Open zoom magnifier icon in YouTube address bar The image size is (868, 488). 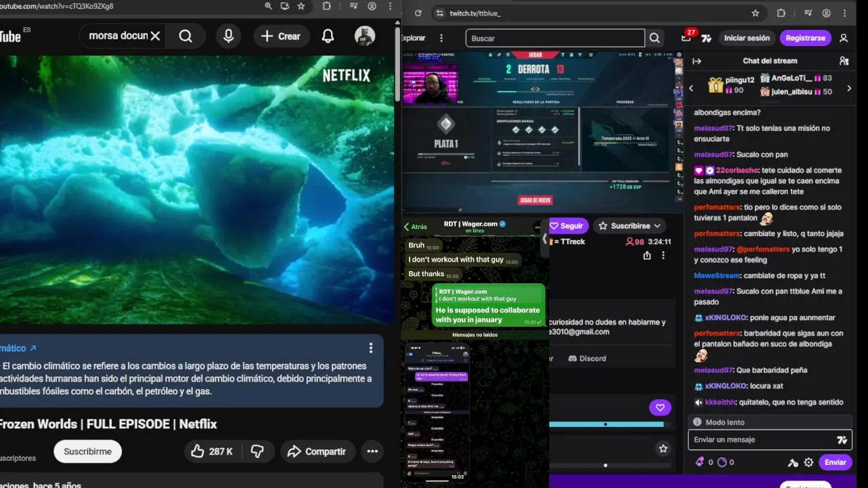[x=269, y=5]
